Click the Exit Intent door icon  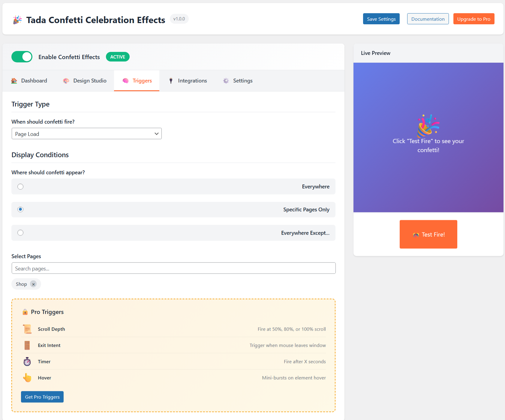pos(27,345)
